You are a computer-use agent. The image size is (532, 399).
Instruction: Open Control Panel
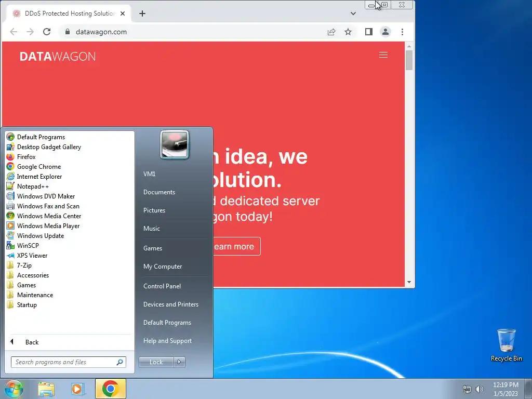[x=162, y=286]
